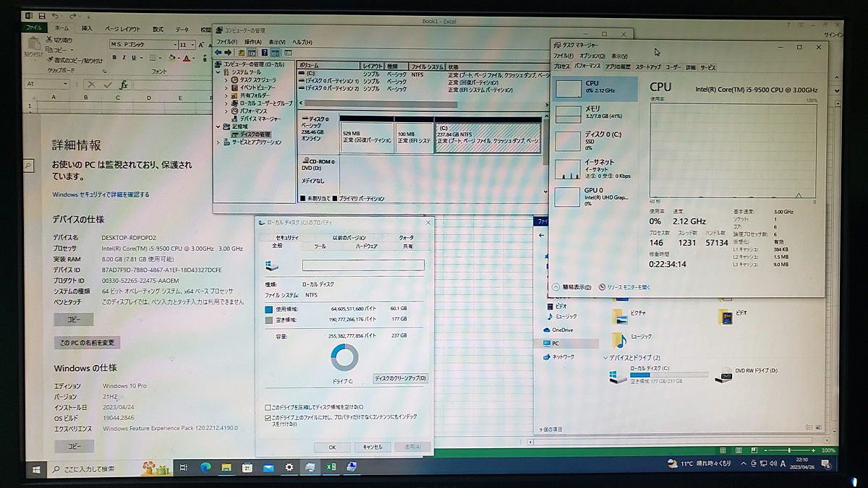The width and height of the screenshot is (868, 488).
Task: Click the ディスクのクリーンアップ button
Action: tap(402, 378)
